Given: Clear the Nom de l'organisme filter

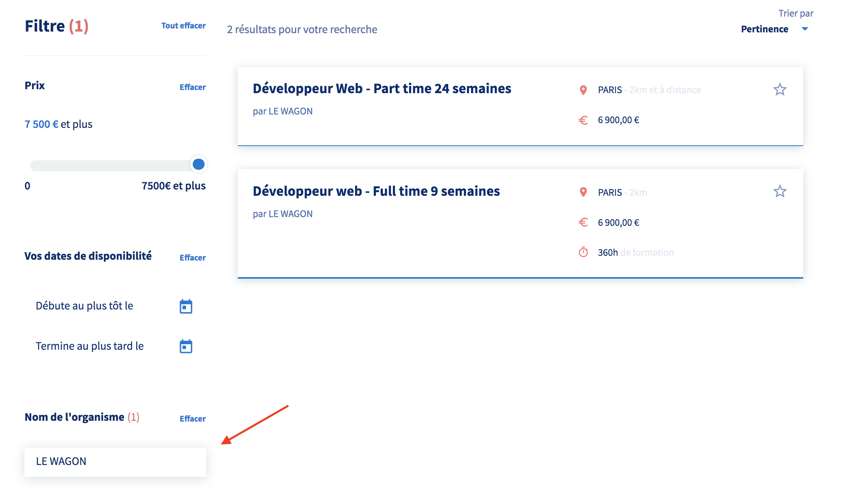Looking at the screenshot, I should pyautogui.click(x=193, y=419).
